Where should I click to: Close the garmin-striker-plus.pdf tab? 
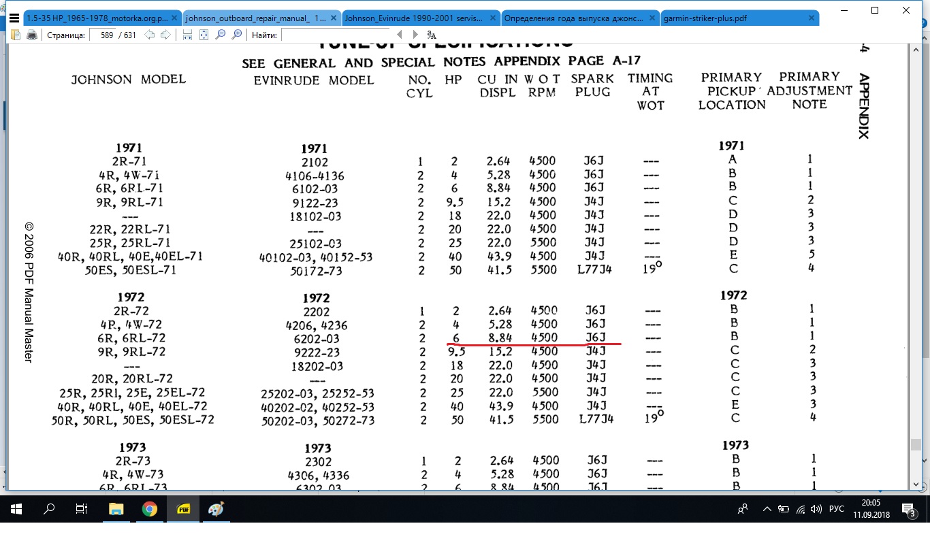(811, 18)
